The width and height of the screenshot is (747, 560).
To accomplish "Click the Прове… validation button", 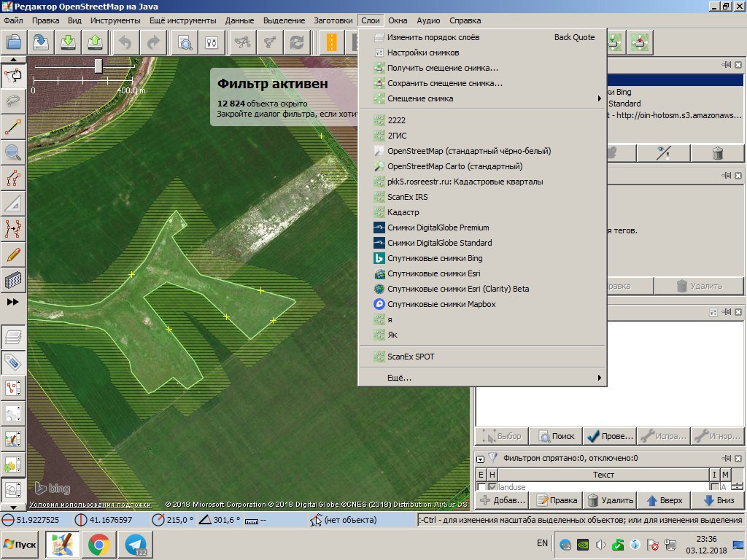I will [x=610, y=436].
